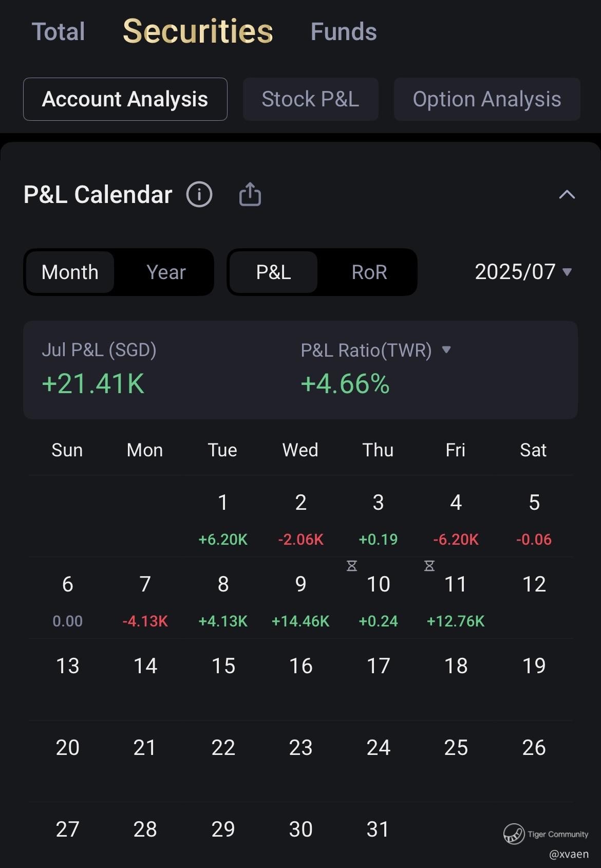The height and width of the screenshot is (868, 601).
Task: Select the Securities tab
Action: click(198, 31)
